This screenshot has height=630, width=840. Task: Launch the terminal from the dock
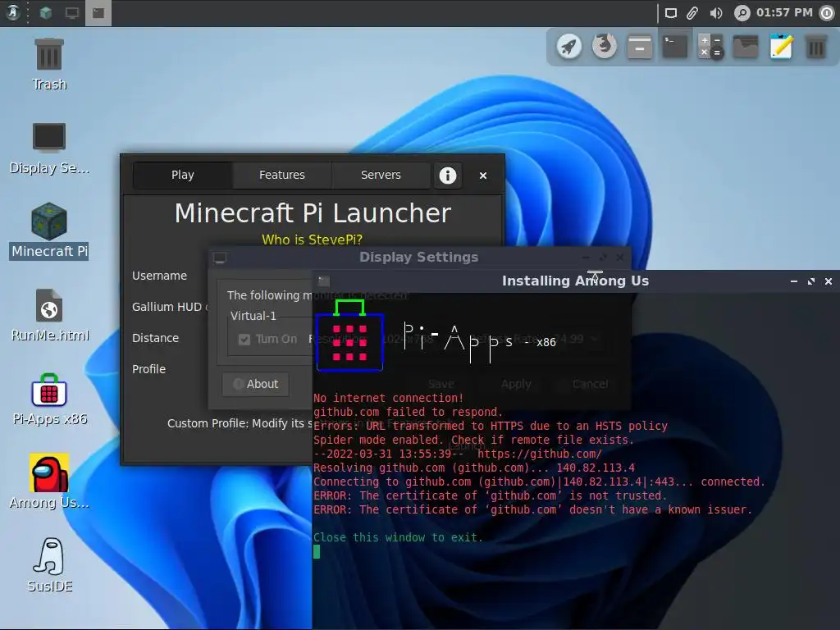[675, 47]
